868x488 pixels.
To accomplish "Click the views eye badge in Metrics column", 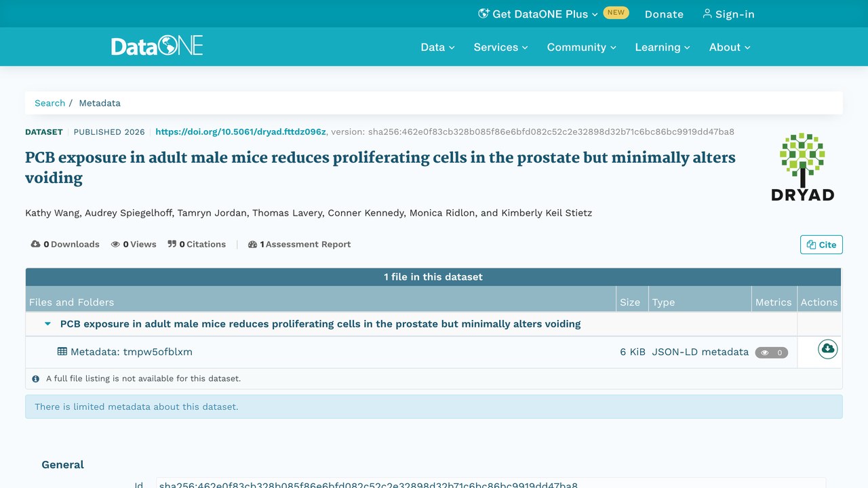I will (772, 352).
